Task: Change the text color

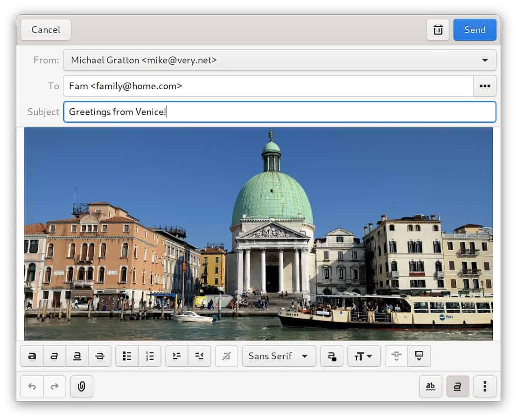Action: [x=332, y=356]
